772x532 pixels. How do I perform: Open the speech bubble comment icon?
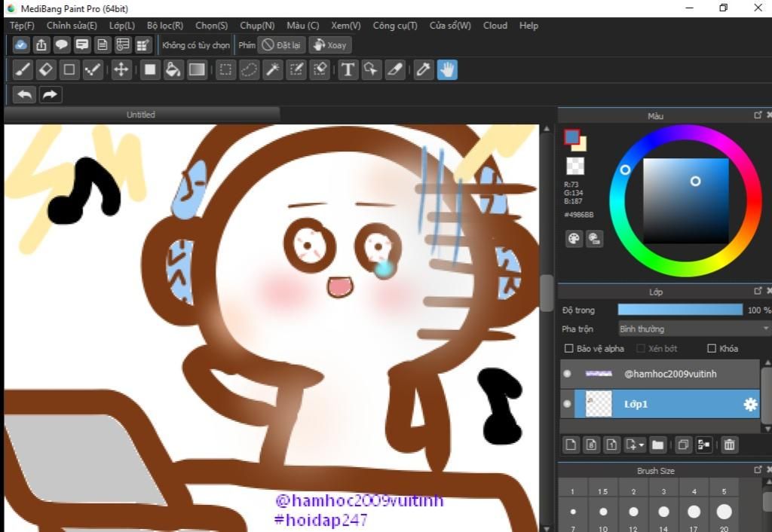[62, 44]
